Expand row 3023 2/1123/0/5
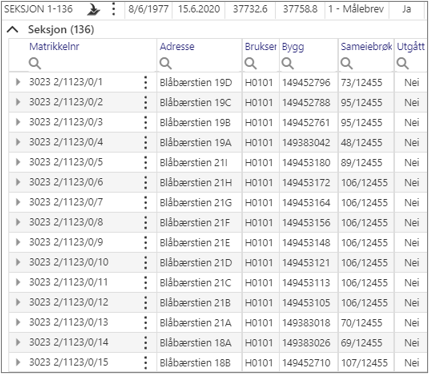Viewport: 429px width, 374px height. coord(18,162)
